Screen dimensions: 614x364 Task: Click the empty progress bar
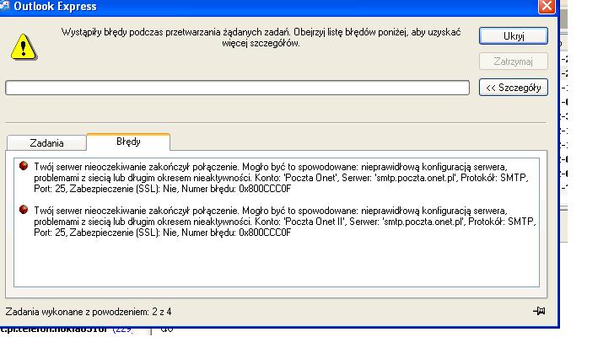pos(237,88)
